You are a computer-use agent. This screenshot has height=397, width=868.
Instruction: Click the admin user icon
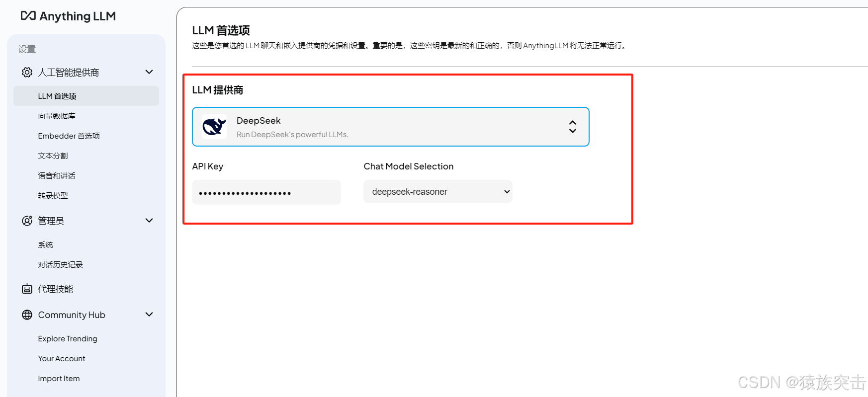pos(27,221)
